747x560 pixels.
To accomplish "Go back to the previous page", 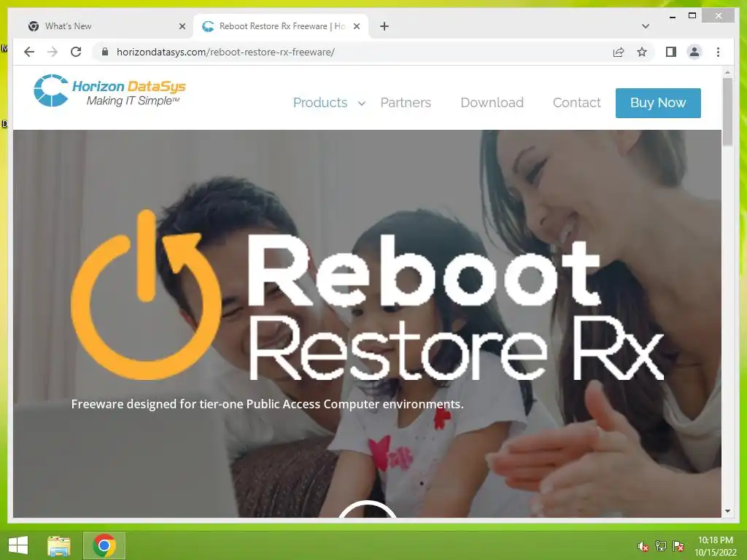I will (x=29, y=52).
